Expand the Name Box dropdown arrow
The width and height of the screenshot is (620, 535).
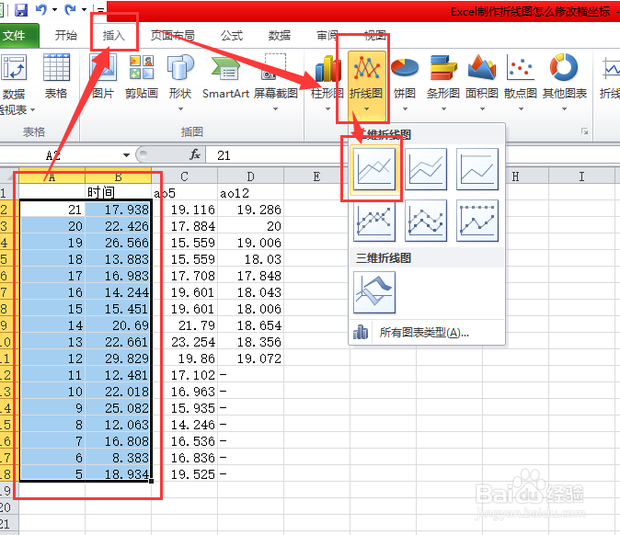[126, 155]
